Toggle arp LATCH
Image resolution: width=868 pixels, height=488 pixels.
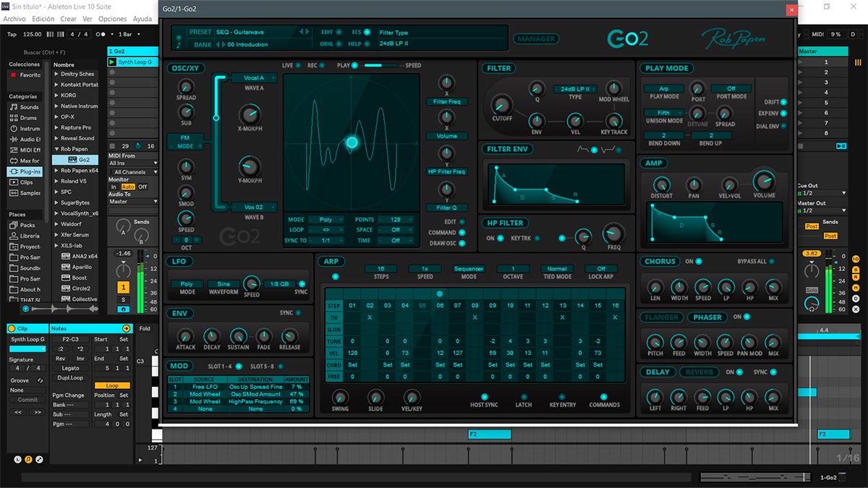pyautogui.click(x=524, y=396)
